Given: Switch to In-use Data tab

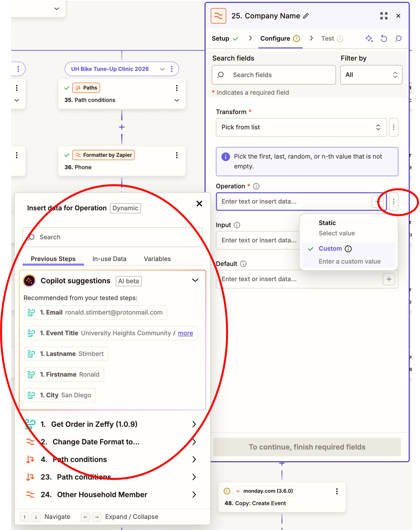Looking at the screenshot, I should (x=109, y=259).
